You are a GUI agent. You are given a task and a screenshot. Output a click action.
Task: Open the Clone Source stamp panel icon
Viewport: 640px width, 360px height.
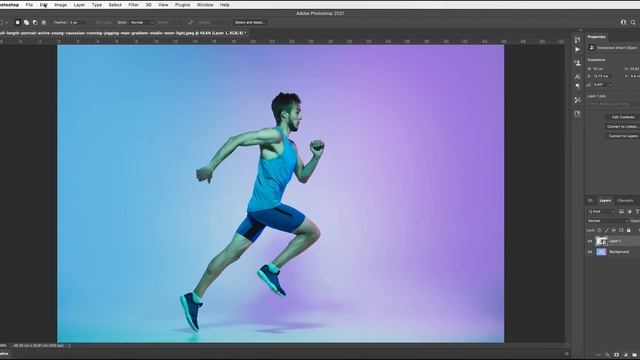click(x=577, y=63)
